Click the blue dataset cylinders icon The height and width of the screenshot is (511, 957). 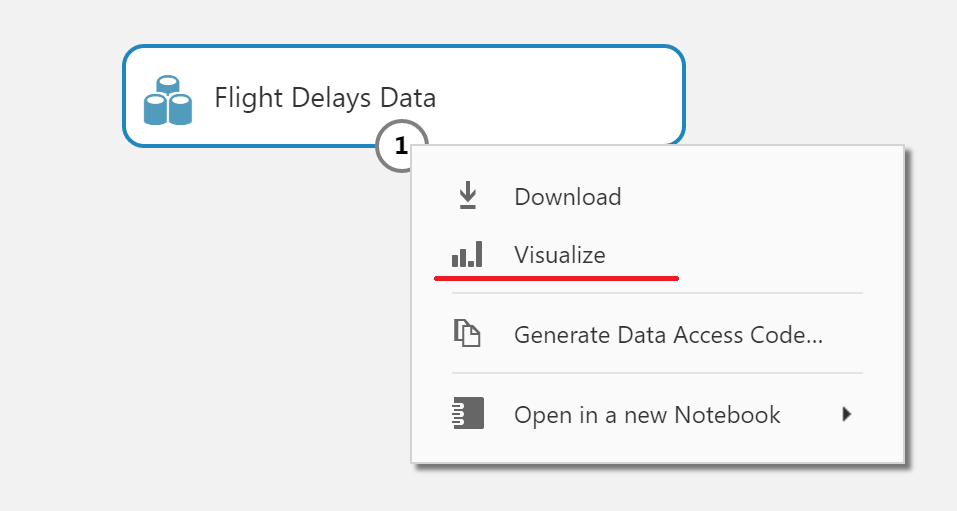(x=167, y=99)
